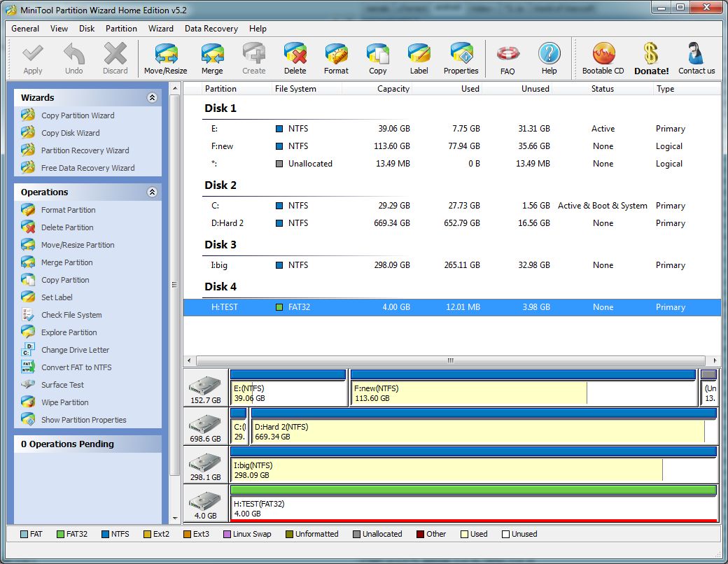Open the Data Recovery menu
Screen dimensions: 728x564
211,29
